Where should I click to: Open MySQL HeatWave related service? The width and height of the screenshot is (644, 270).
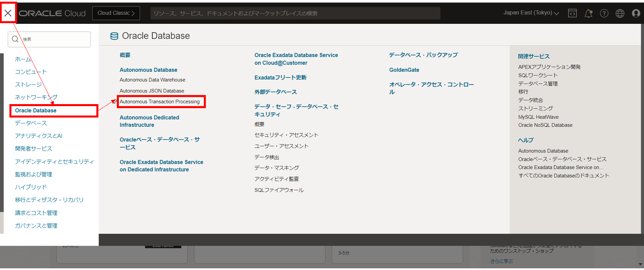[x=538, y=117]
